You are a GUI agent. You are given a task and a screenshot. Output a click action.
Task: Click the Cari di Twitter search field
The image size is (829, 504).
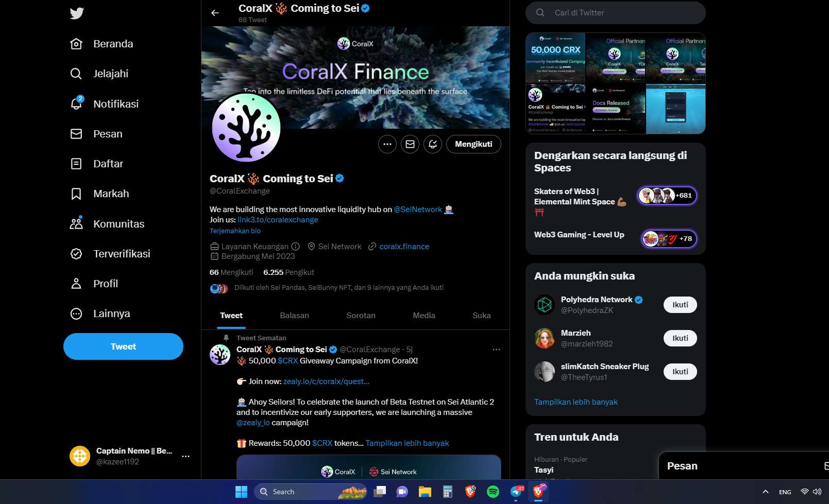[616, 13]
